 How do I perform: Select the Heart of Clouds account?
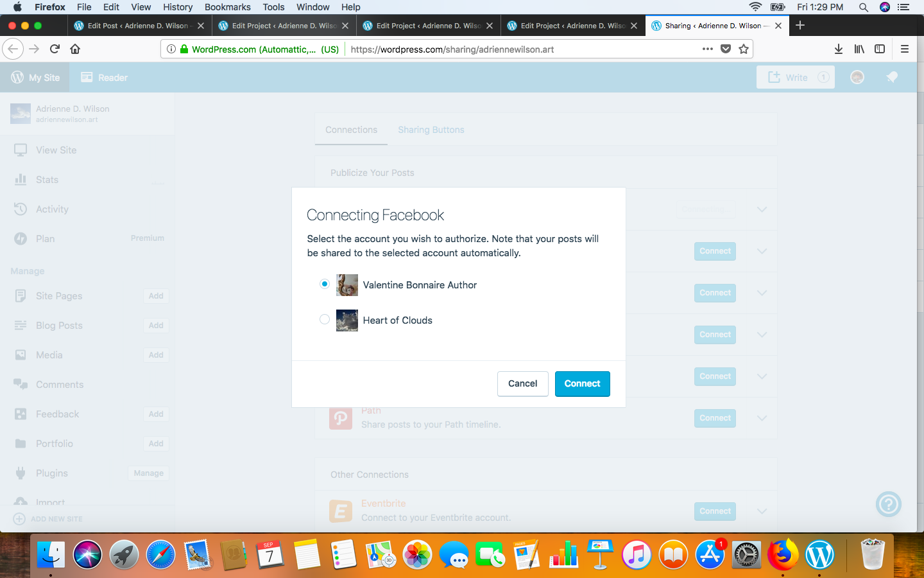(325, 319)
